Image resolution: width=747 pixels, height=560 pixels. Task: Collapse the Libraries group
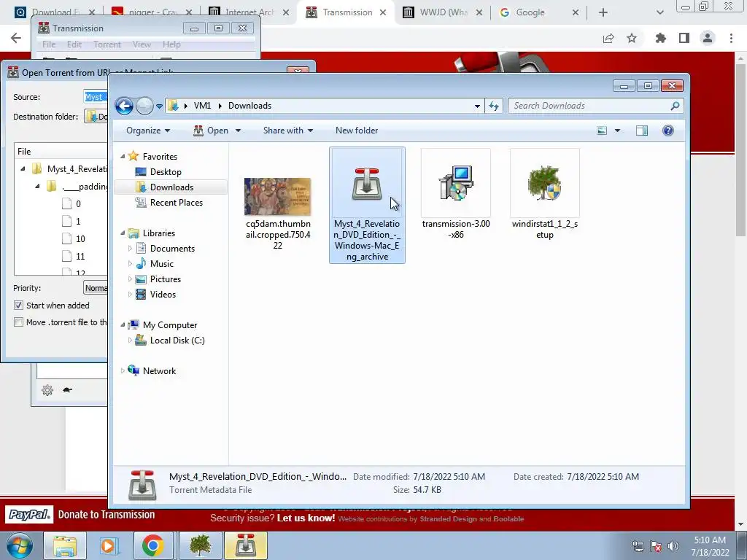click(x=123, y=233)
